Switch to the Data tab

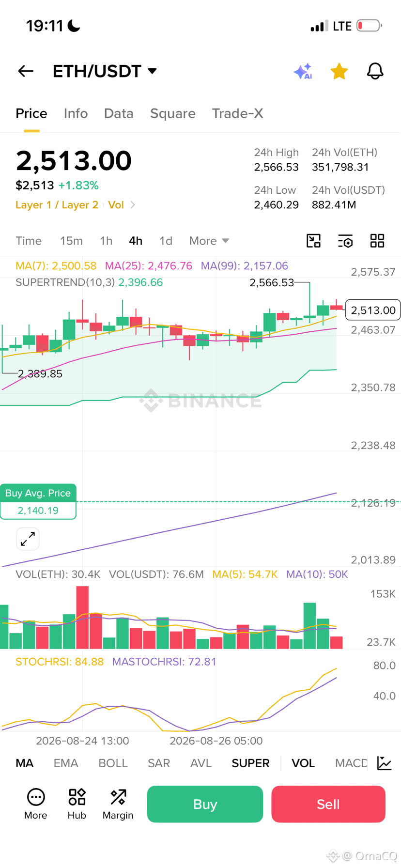point(119,113)
